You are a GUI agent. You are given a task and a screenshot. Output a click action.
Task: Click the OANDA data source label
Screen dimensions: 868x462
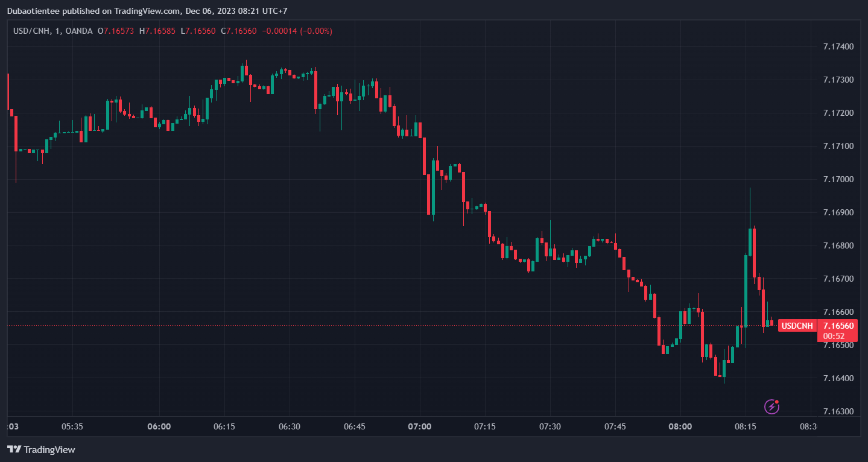[81, 31]
